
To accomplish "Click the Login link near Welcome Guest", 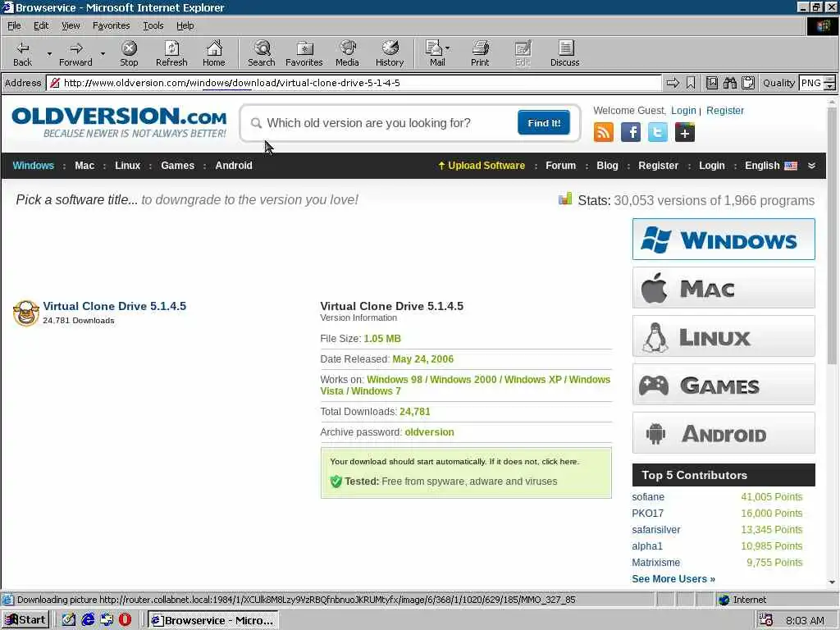I will pos(683,111).
